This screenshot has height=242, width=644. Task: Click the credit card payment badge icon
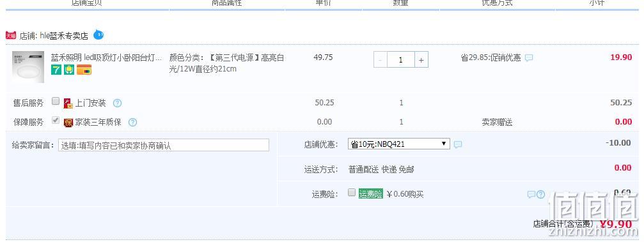coord(84,70)
